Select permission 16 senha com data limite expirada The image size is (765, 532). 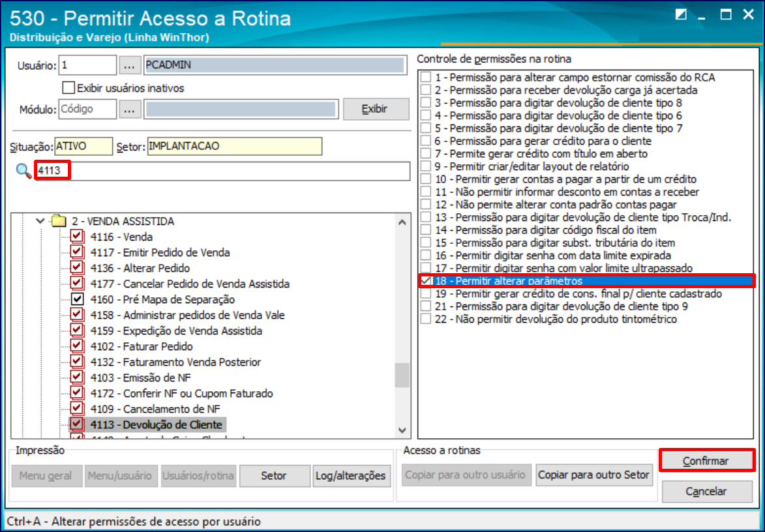pyautogui.click(x=553, y=255)
